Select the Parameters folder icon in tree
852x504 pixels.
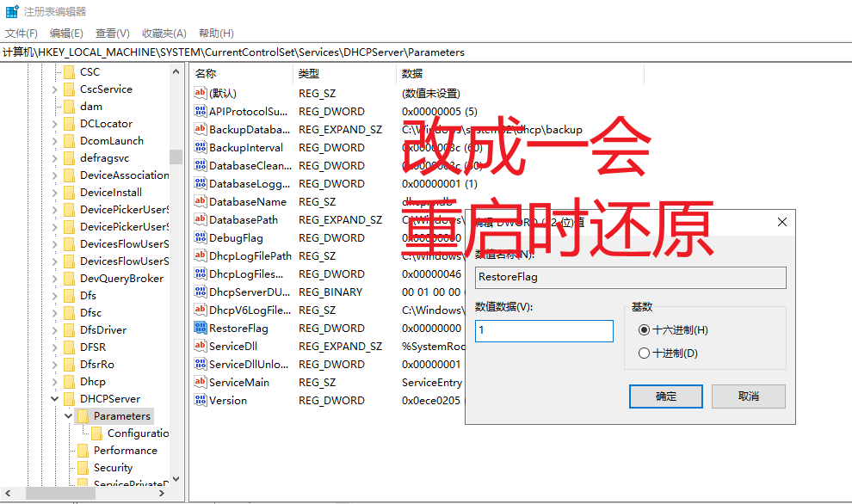point(83,416)
